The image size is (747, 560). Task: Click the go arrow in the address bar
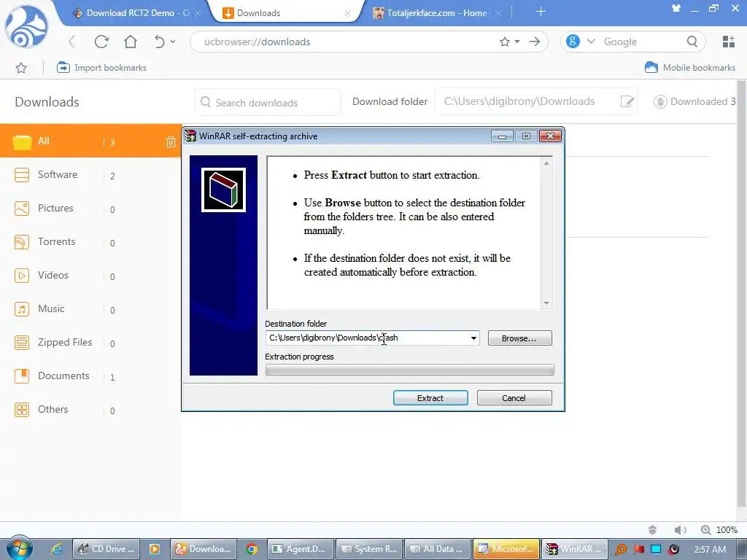(x=535, y=42)
